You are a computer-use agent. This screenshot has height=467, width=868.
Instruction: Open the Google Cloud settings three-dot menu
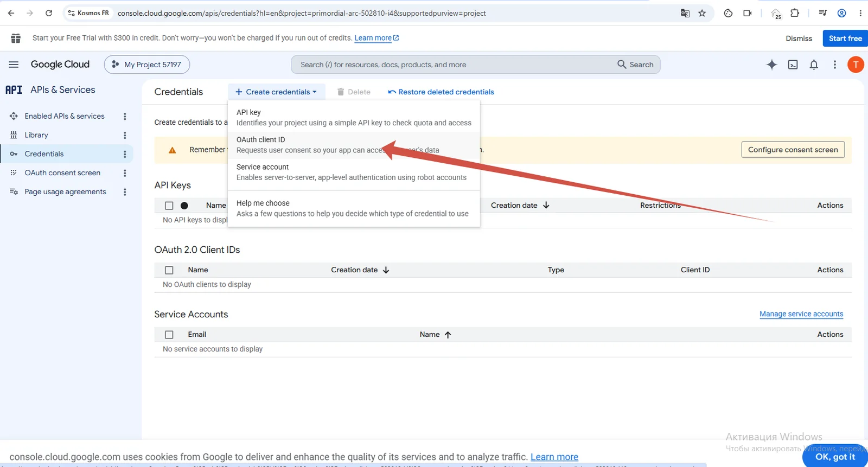[834, 65]
